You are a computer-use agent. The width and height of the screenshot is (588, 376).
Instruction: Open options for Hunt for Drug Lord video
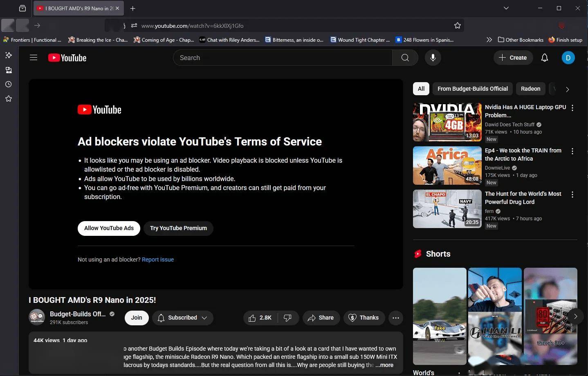[572, 195]
